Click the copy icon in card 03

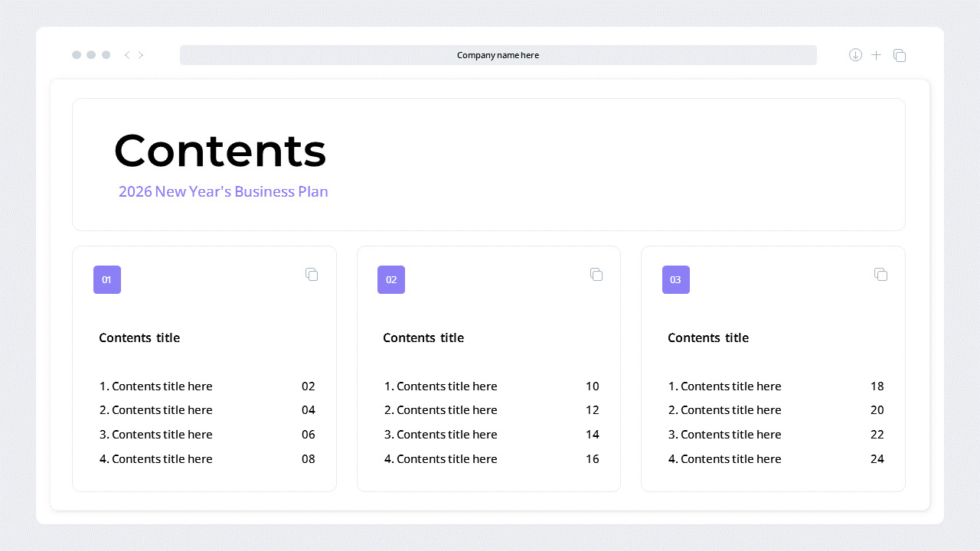pos(880,274)
